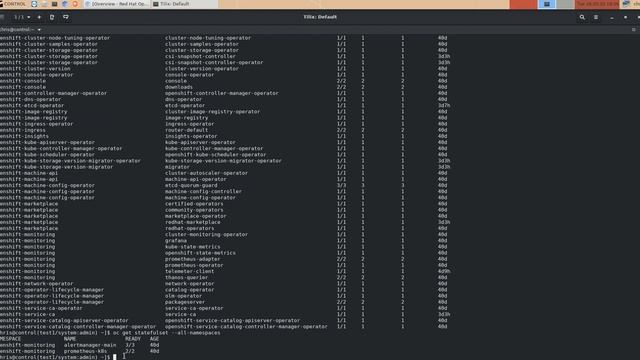Image resolution: width=640 pixels, height=360 pixels.
Task: Click the system tray network icon
Action: point(627,4)
